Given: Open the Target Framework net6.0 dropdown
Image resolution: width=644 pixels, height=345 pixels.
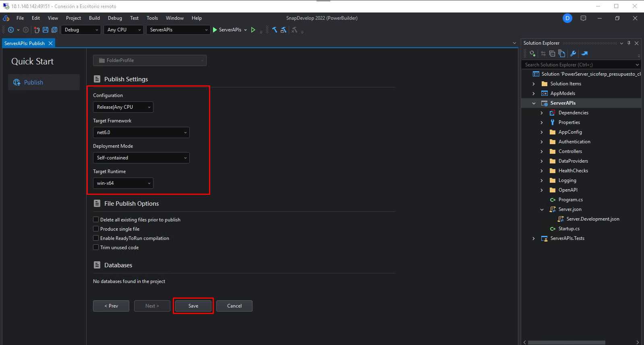Looking at the screenshot, I should 141,132.
